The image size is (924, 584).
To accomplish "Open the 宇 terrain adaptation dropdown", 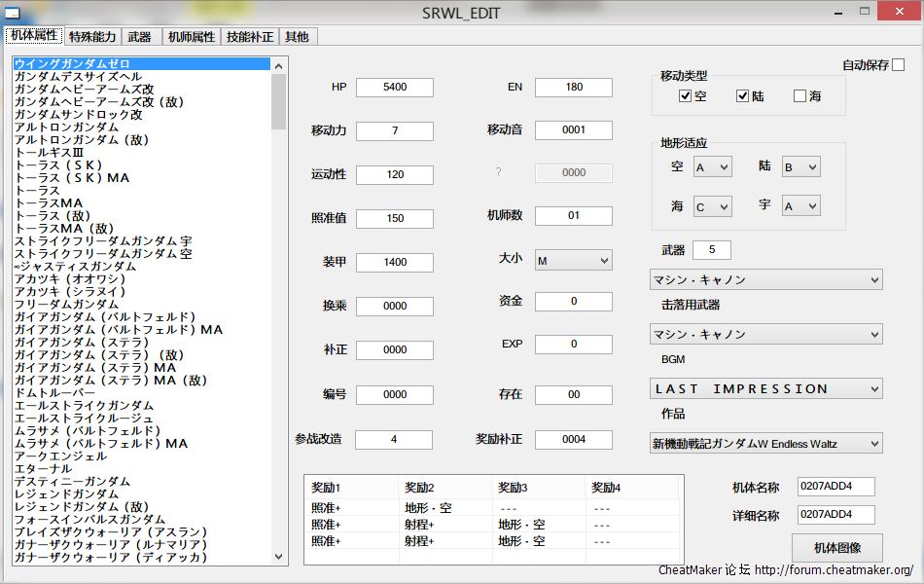I will coord(800,206).
